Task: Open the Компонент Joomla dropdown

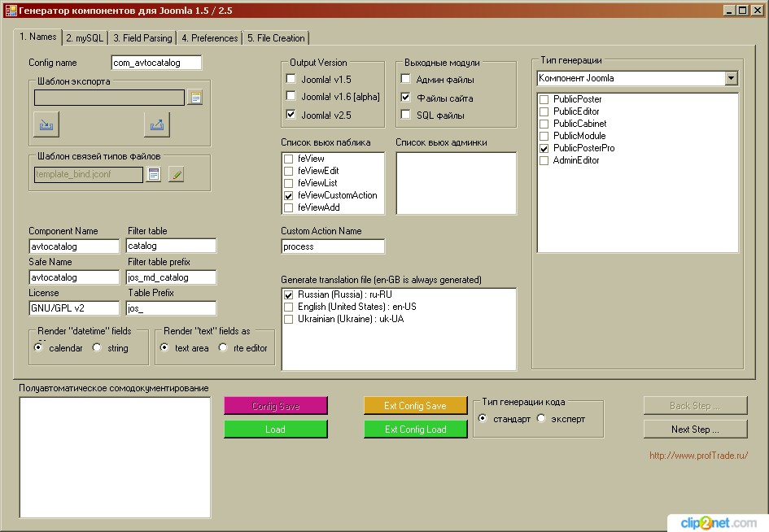Action: pyautogui.click(x=731, y=78)
